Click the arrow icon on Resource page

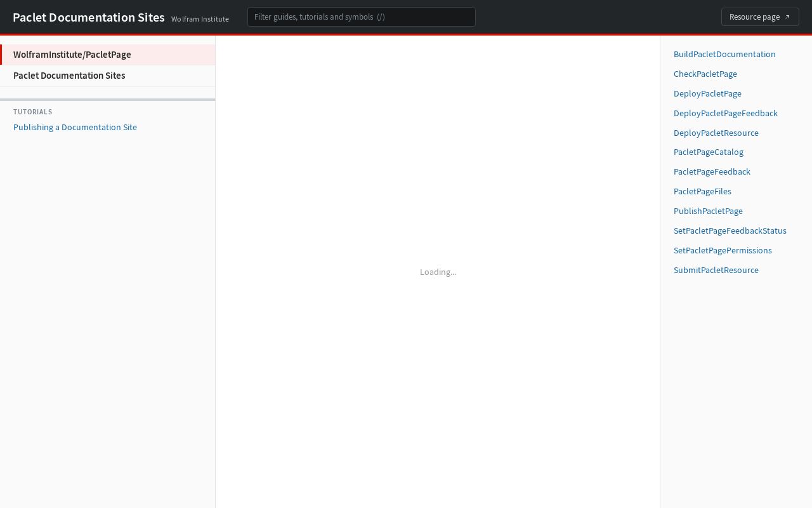pos(787,17)
